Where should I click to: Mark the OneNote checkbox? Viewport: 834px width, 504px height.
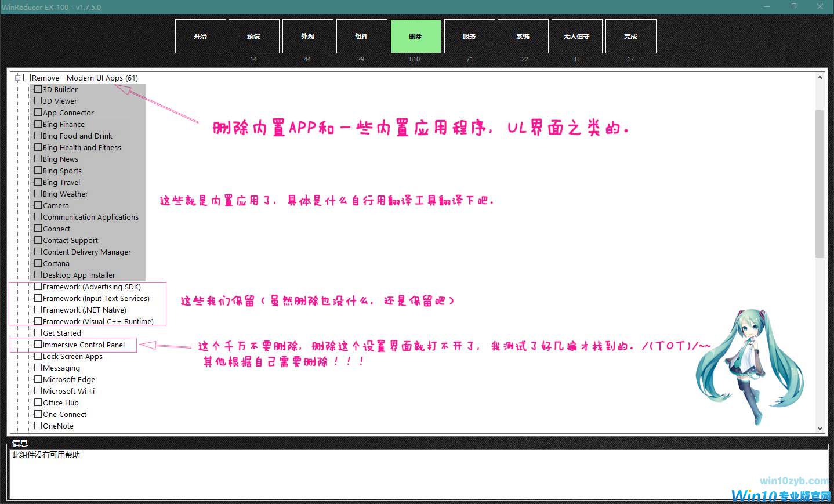(38, 426)
